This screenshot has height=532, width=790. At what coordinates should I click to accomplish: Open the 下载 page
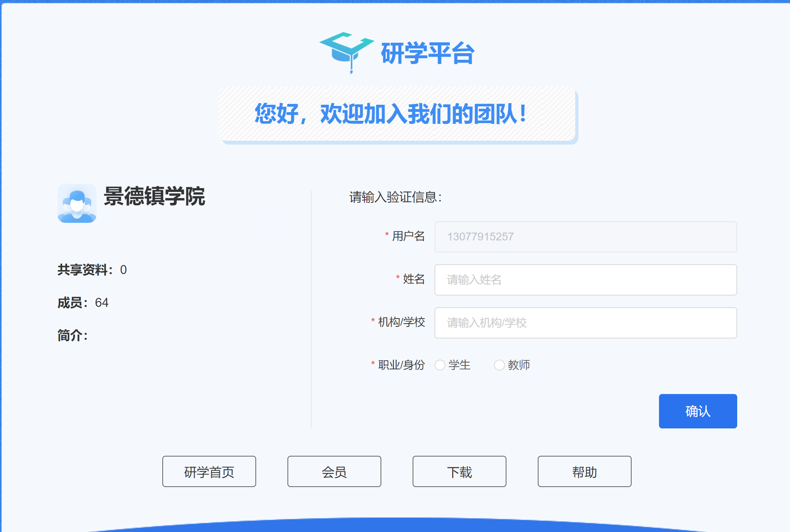click(460, 471)
